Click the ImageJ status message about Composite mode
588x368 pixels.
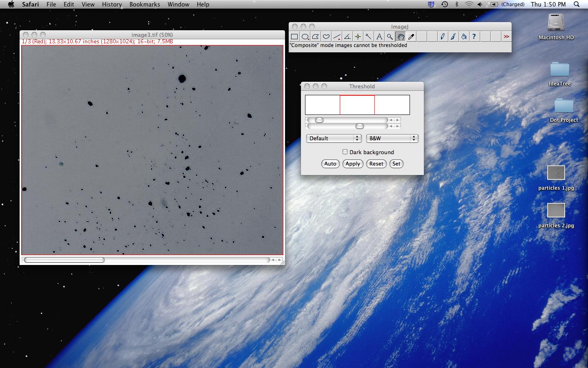click(x=348, y=45)
